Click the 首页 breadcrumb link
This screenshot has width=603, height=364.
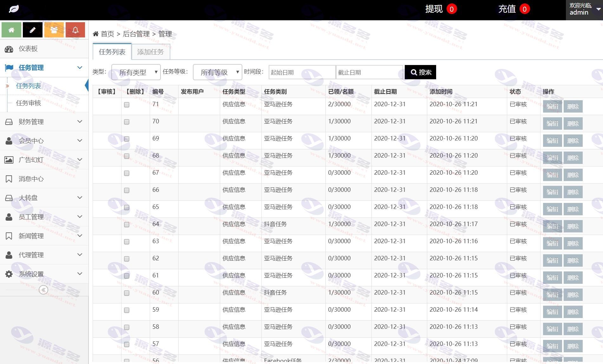pos(107,34)
